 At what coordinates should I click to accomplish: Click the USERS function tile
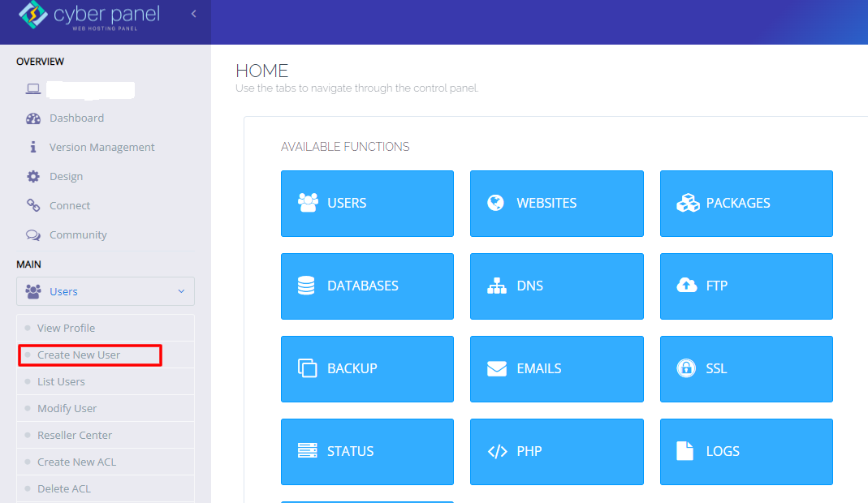(x=367, y=204)
